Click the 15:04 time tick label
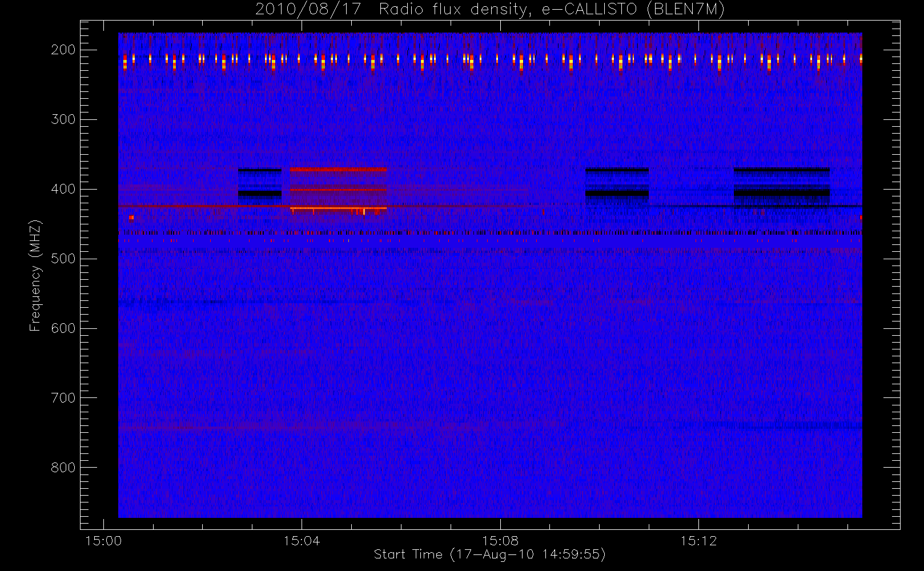Screen dimensions: 924x571 point(302,541)
